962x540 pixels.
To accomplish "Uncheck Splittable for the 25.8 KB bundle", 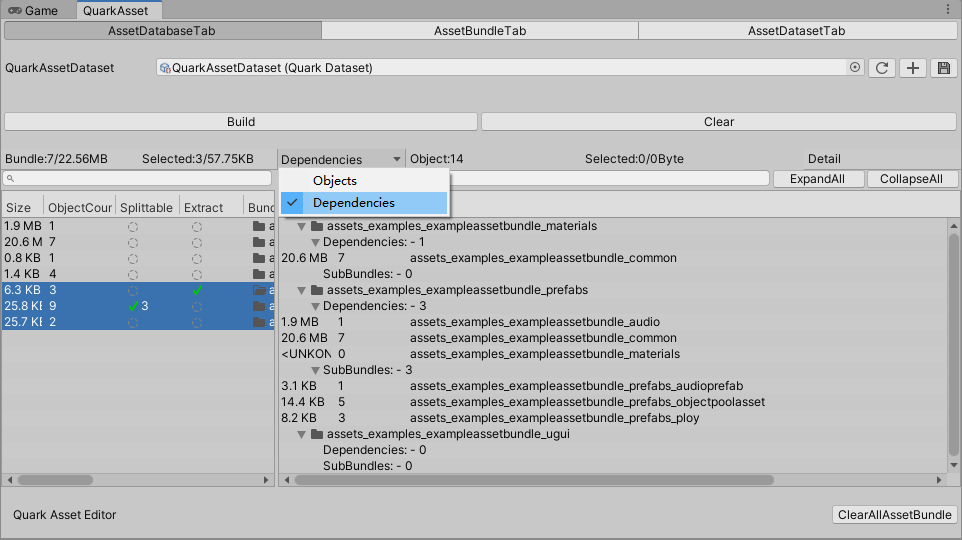I will click(x=133, y=306).
